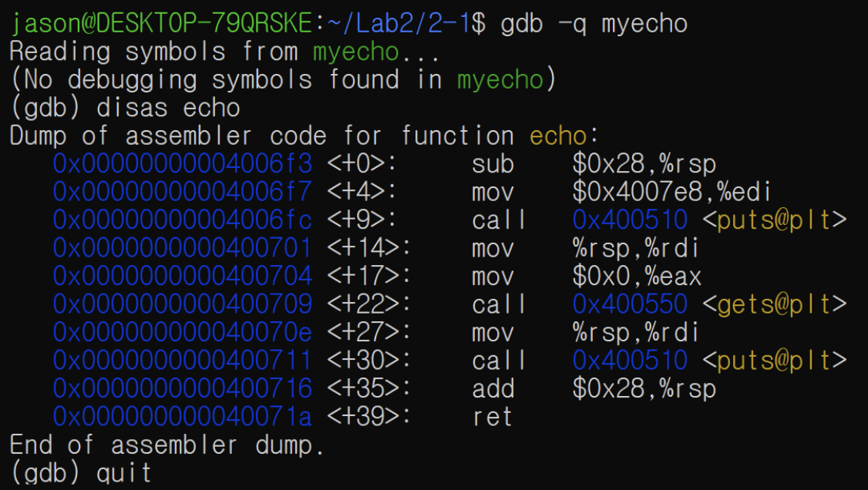The width and height of the screenshot is (868, 490).
Task: Click the address 0x00000000004006f3
Action: pos(183,164)
